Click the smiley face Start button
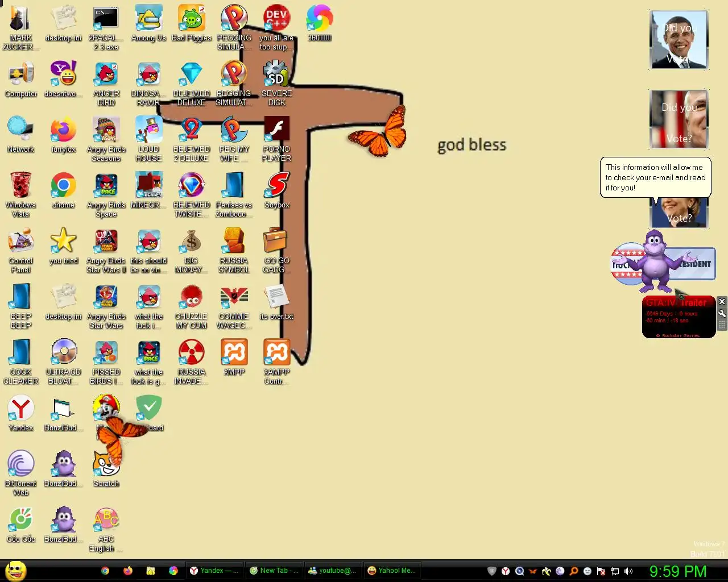Image resolution: width=728 pixels, height=582 pixels. click(15, 571)
